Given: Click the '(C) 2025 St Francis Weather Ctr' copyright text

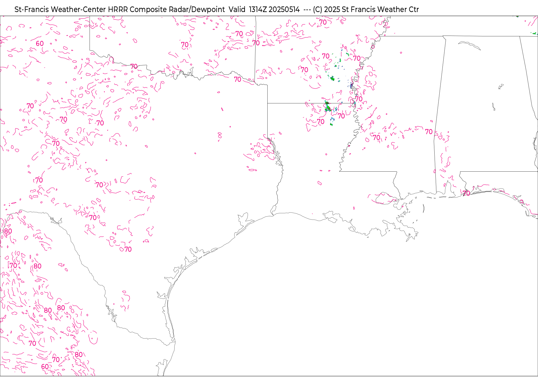Looking at the screenshot, I should tap(366, 10).
